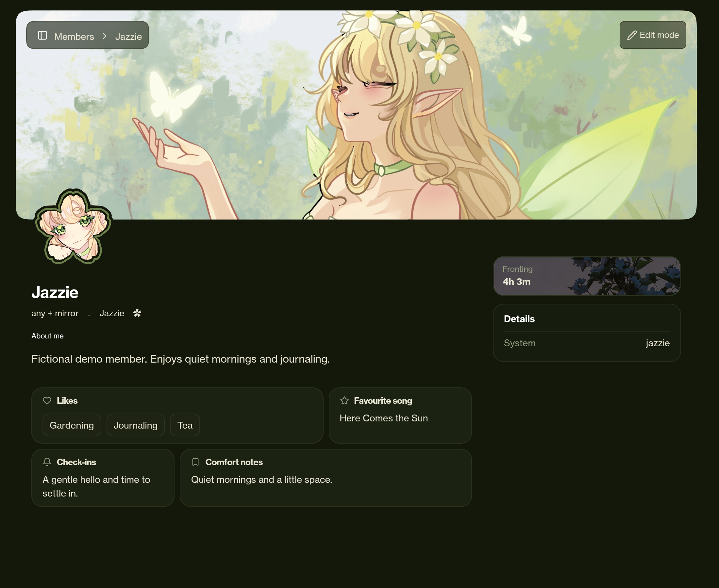Click the heart icon in Likes card

coord(47,401)
